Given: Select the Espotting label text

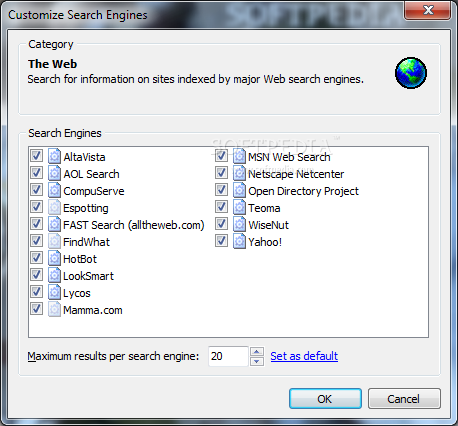Looking at the screenshot, I should 86,208.
